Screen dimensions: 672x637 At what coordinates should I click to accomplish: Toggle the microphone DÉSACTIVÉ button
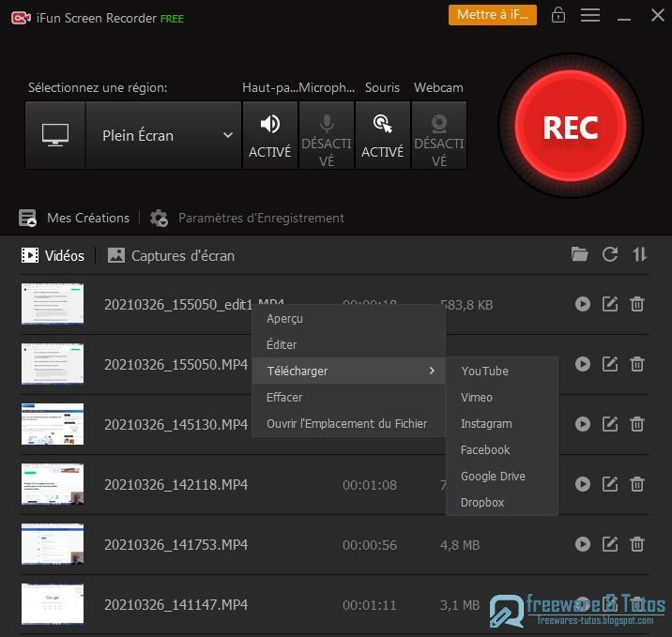(327, 135)
